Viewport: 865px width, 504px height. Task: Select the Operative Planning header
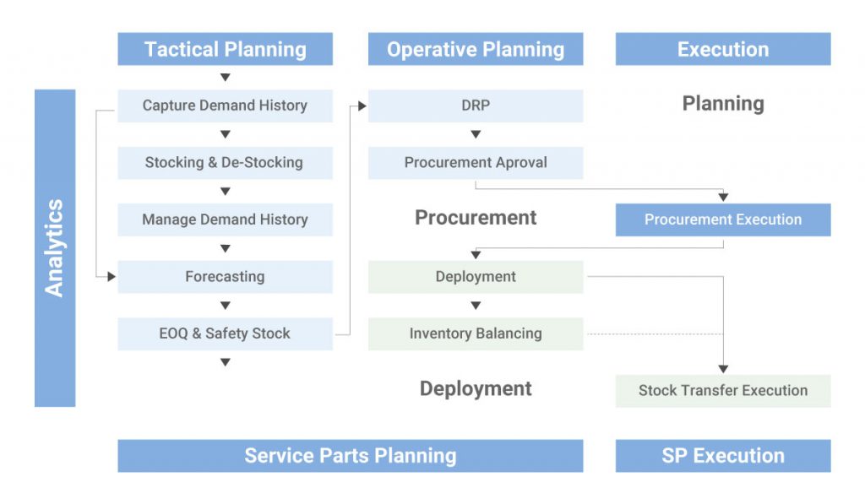click(476, 49)
